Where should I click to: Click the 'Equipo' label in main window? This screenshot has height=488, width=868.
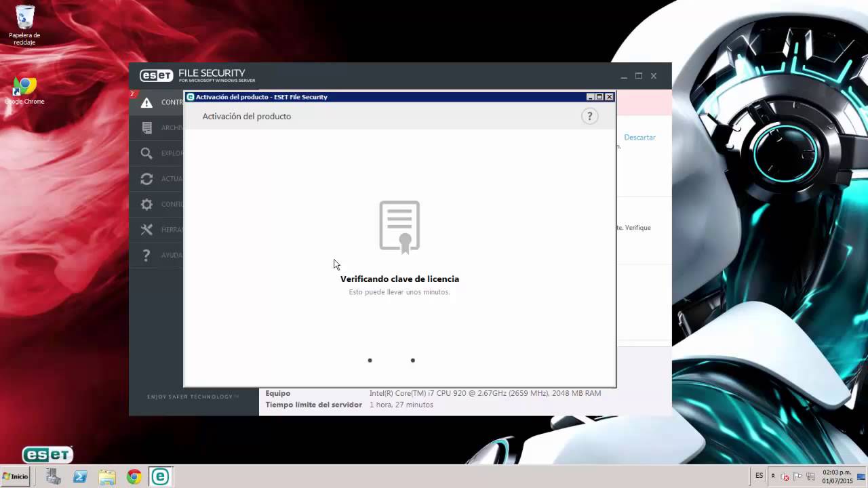pos(278,393)
